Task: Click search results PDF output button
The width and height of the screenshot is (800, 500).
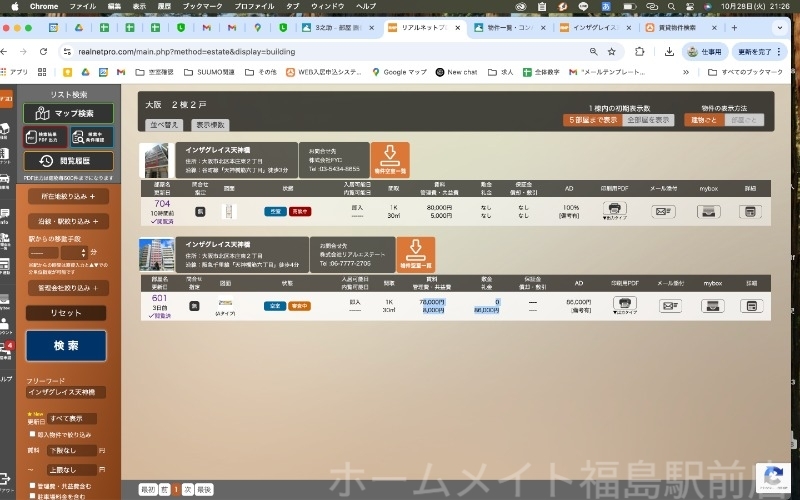Action: click(x=45, y=137)
